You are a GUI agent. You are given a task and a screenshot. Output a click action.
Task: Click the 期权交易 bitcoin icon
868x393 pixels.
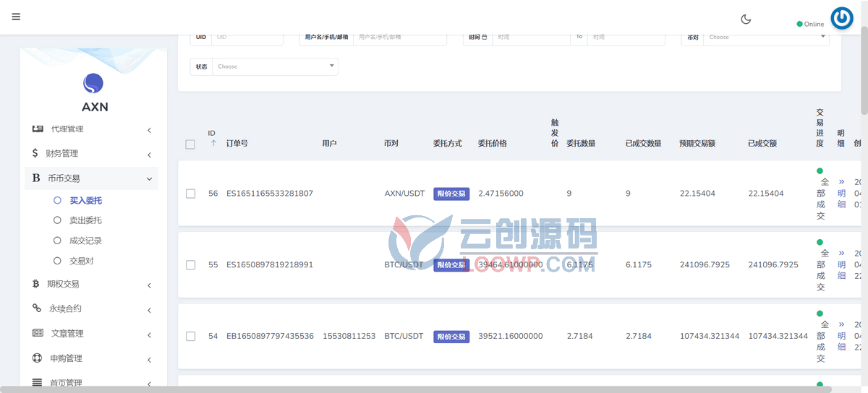[x=36, y=284]
